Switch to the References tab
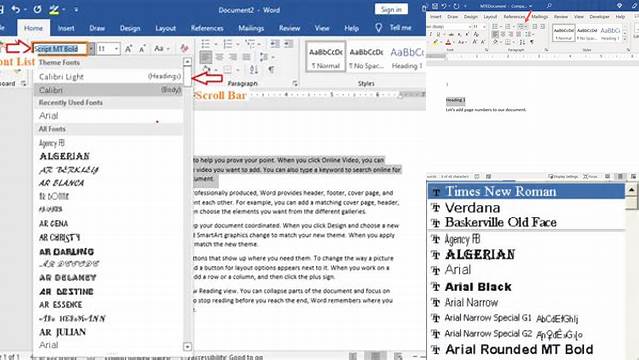 point(207,28)
